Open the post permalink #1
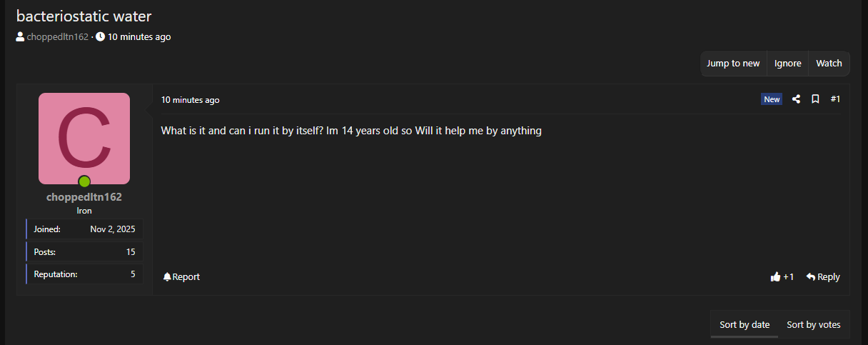Image resolution: width=868 pixels, height=345 pixels. [x=835, y=99]
